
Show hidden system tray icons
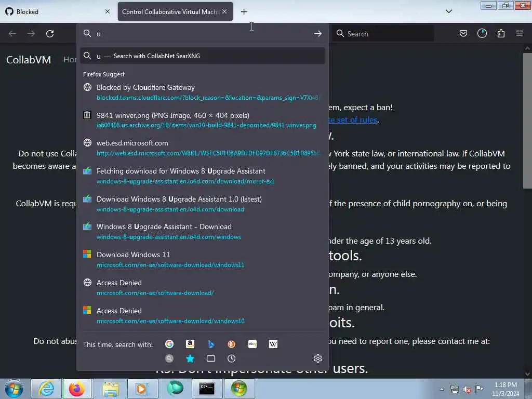(442, 389)
